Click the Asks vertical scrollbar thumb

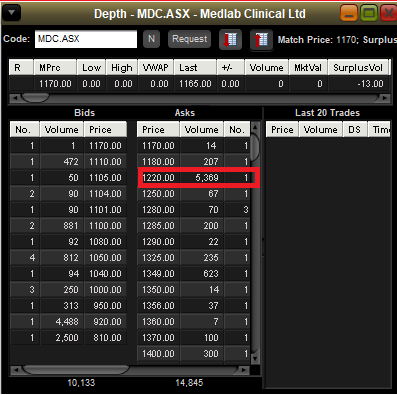255,147
